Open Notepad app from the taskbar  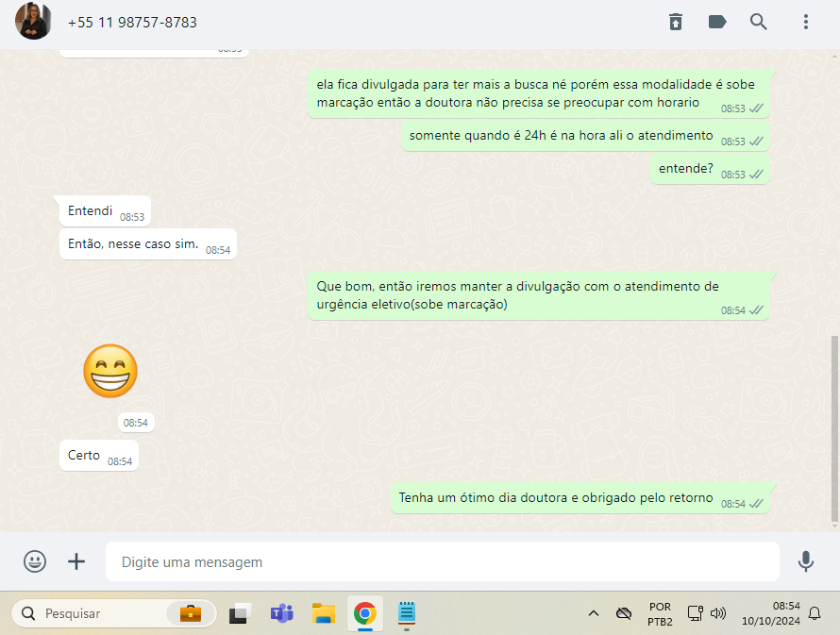(407, 613)
